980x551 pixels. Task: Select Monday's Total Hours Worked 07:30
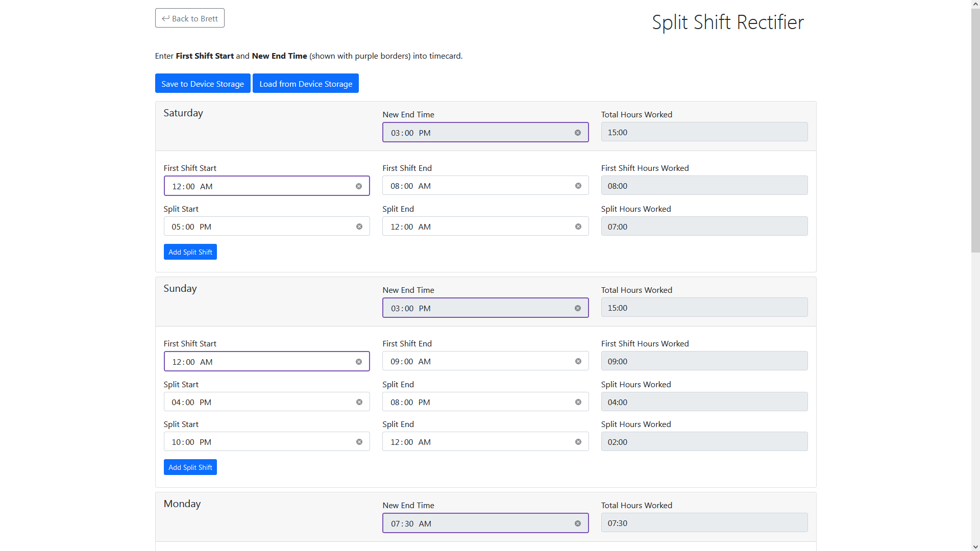click(704, 523)
